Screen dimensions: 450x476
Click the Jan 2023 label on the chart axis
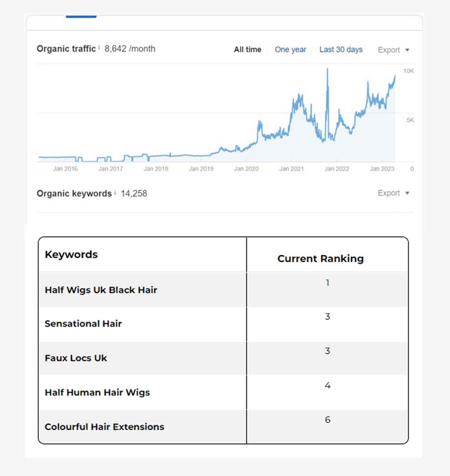pos(382,169)
